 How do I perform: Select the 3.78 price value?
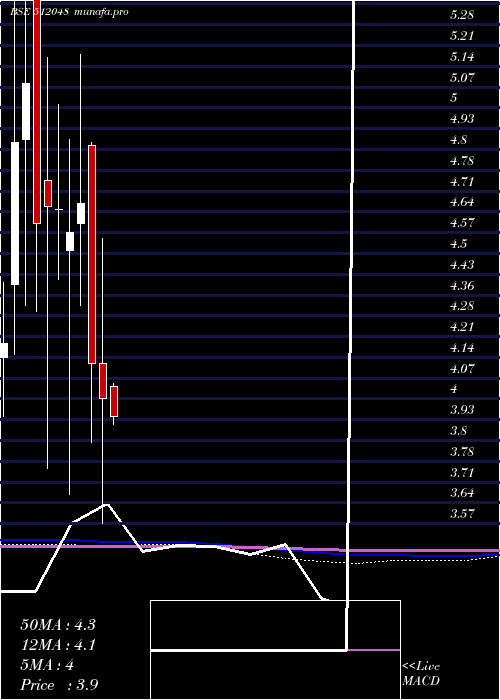tap(462, 451)
